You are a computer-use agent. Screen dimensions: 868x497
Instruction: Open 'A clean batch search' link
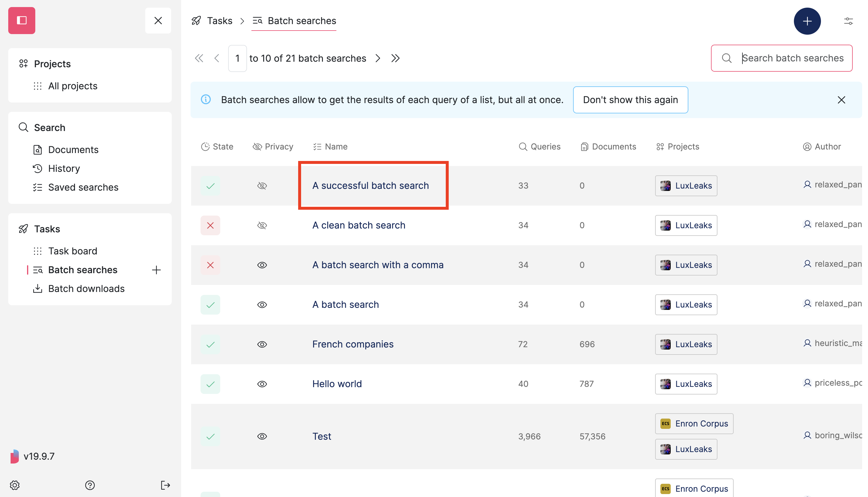(358, 225)
